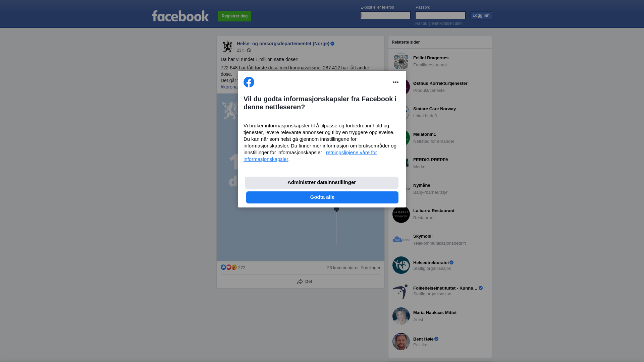Focus the E-post eller telefon field

pos(385,15)
